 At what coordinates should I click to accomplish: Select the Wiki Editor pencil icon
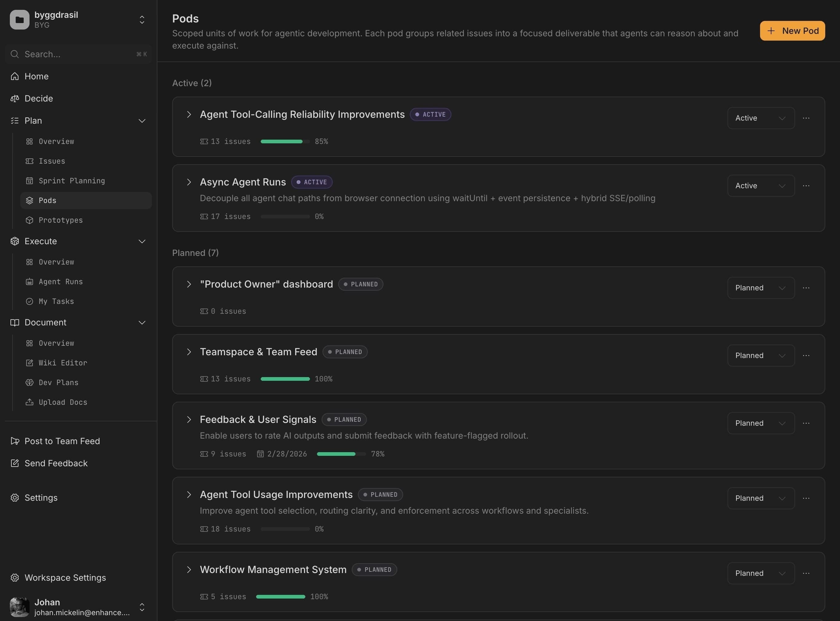tap(30, 363)
